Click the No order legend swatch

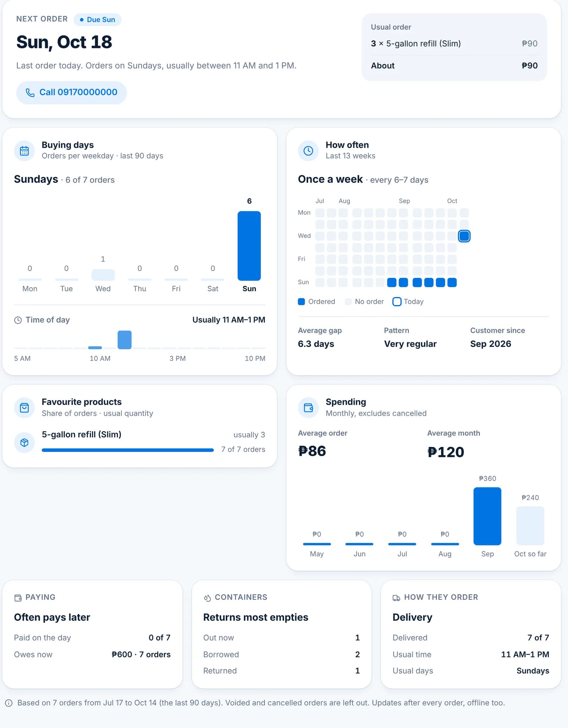(348, 302)
